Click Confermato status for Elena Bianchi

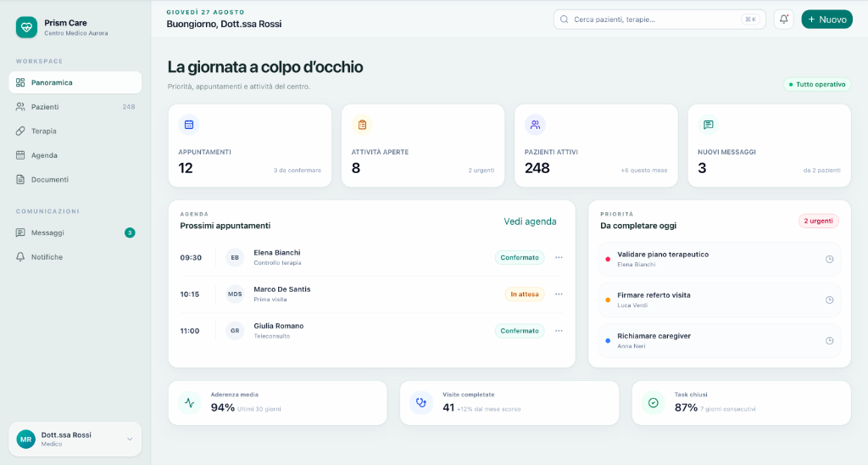(520, 257)
